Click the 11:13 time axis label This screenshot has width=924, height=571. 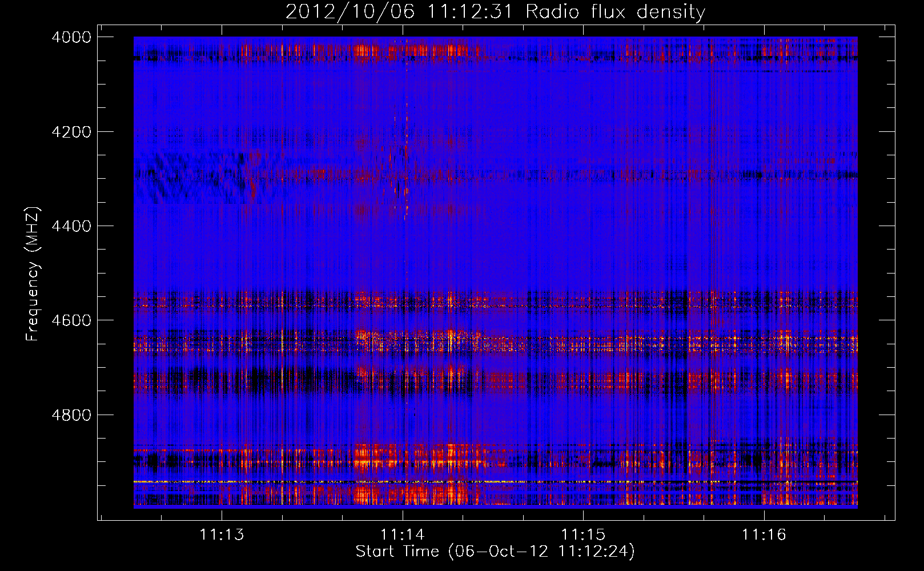tap(222, 535)
